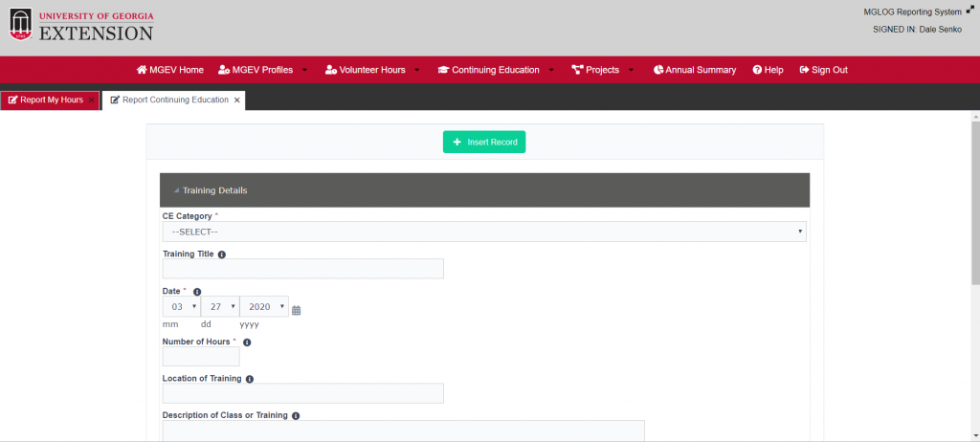Open the Volunteer Hours menu
980x442 pixels.
click(372, 70)
